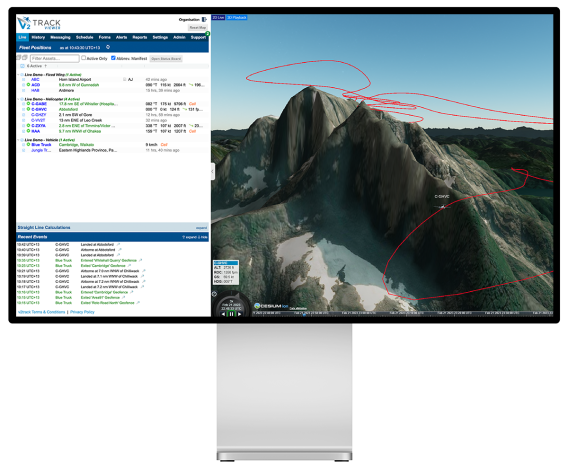Click locate arrow for Entered 'Cambridge' Geofence event

(x=132, y=292)
